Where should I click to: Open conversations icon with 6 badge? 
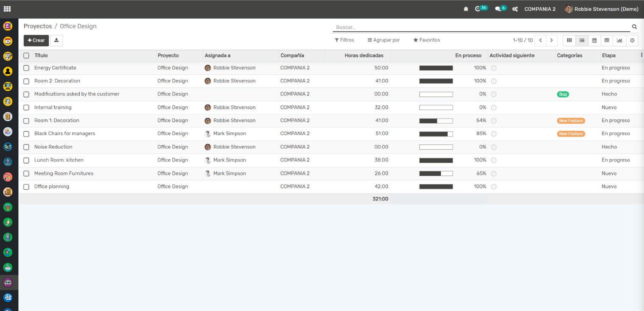click(x=498, y=9)
